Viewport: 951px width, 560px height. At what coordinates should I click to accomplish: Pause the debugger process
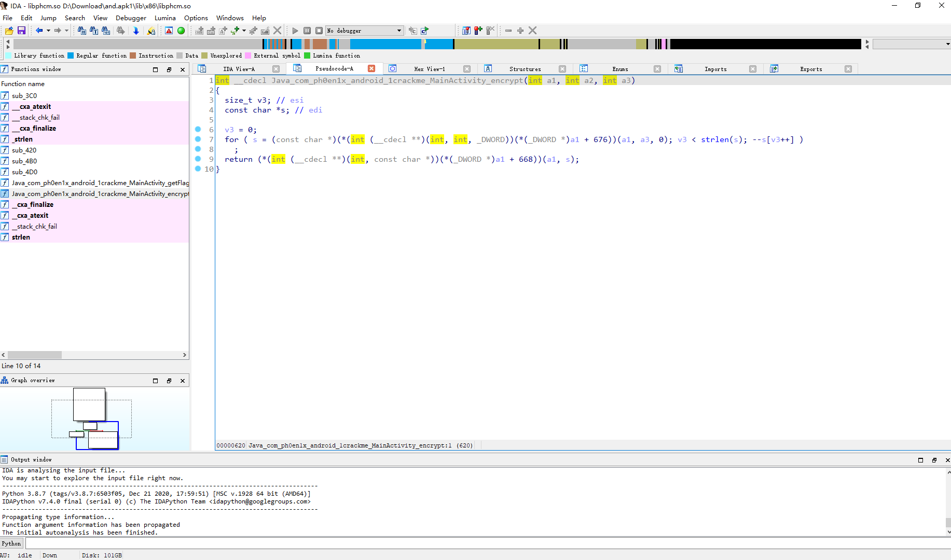coord(307,31)
